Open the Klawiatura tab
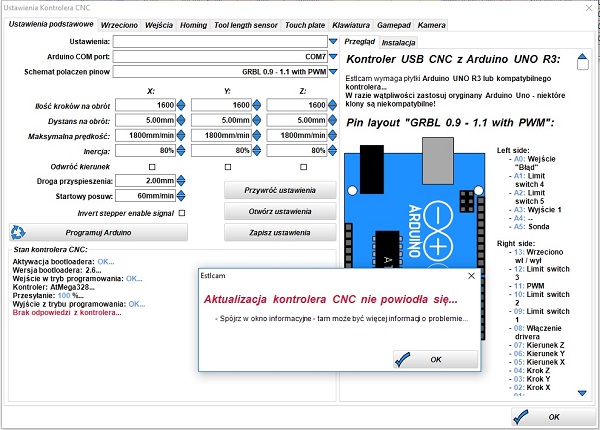Screen dimensions: 600x430 pos(351,25)
